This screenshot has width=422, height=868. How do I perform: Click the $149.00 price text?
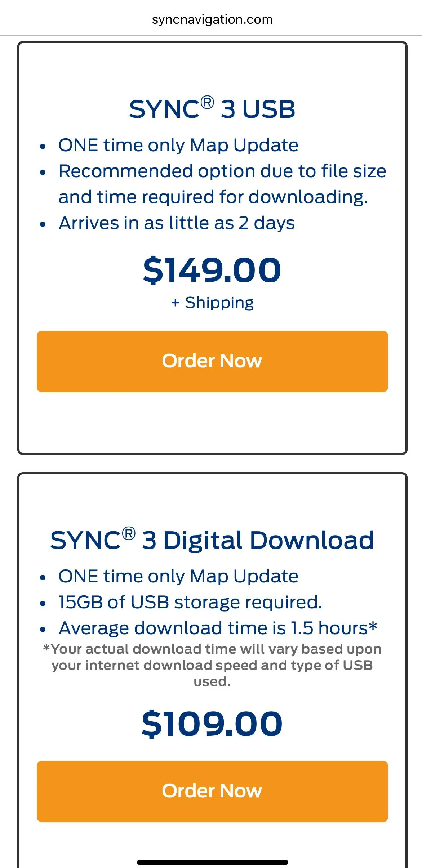pos(212,269)
